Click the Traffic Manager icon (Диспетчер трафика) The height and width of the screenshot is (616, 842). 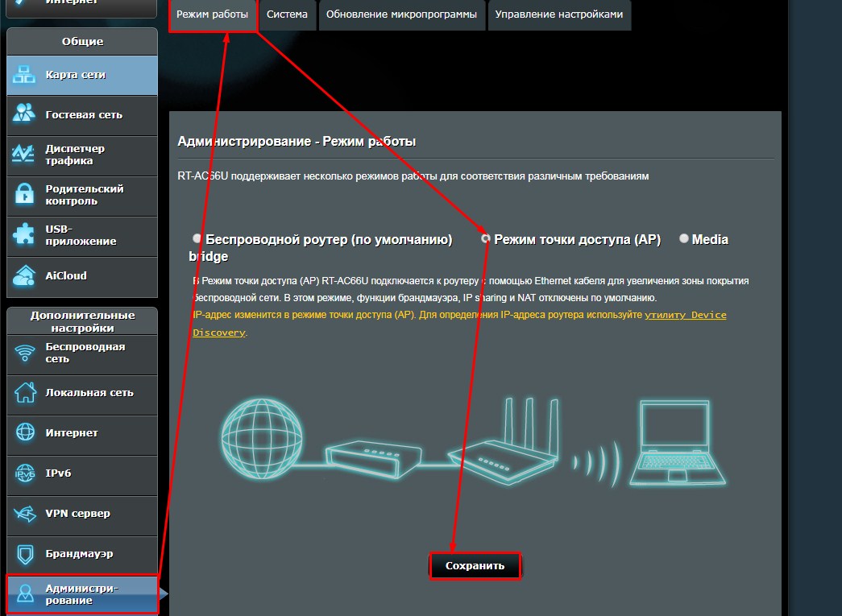point(24,154)
